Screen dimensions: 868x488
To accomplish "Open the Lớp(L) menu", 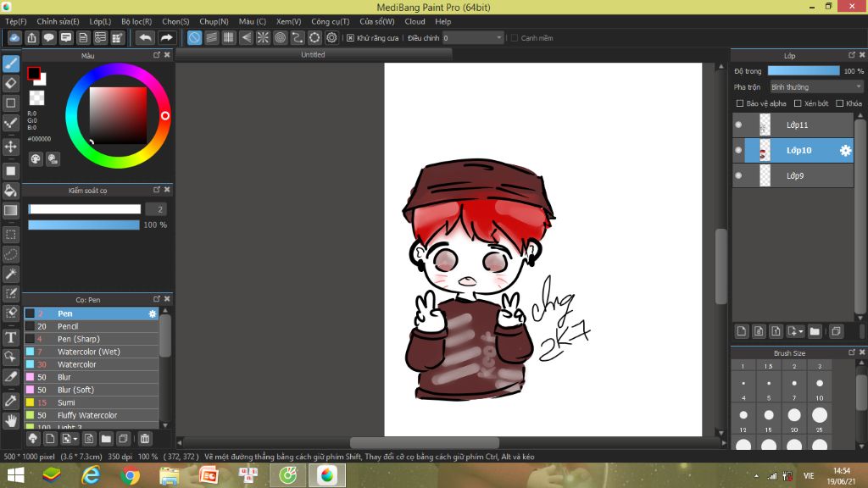I will click(100, 21).
